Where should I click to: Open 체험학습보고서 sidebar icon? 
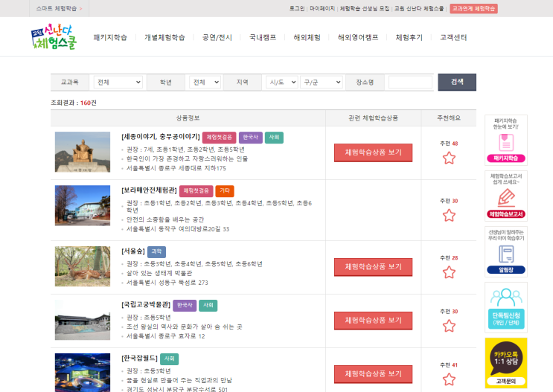coord(506,196)
